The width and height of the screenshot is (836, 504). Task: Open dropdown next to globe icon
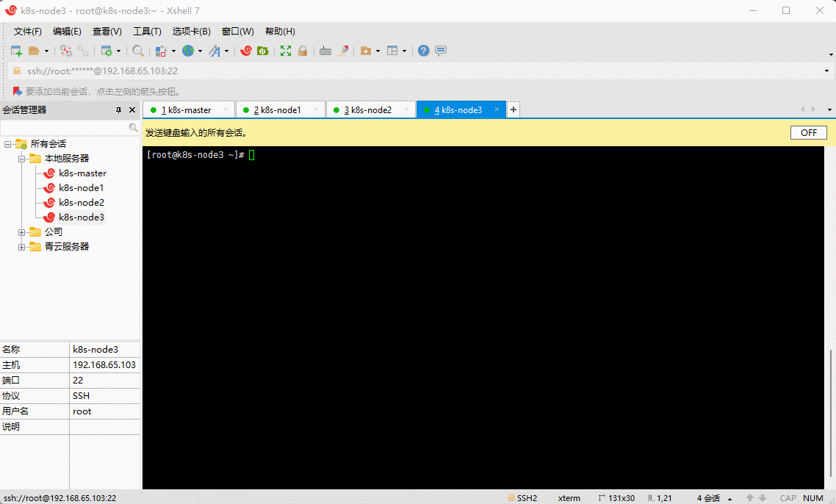pyautogui.click(x=200, y=51)
